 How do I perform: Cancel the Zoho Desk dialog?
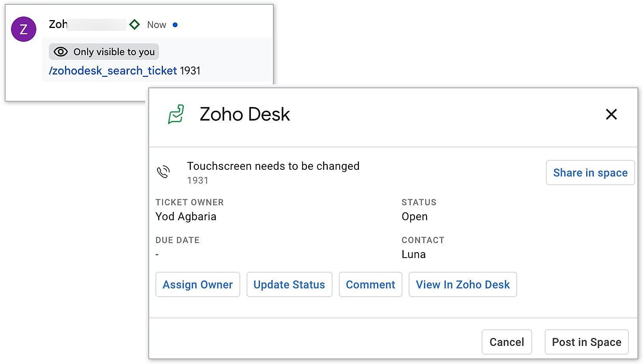[x=507, y=342]
